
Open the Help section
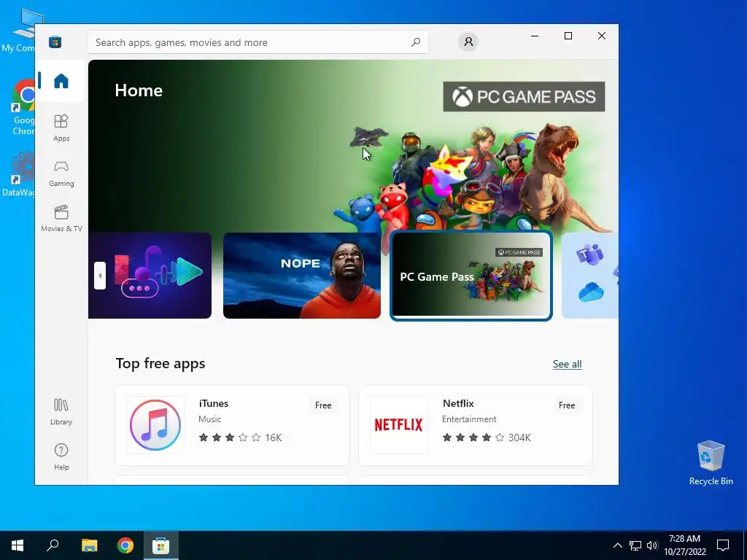tap(61, 457)
